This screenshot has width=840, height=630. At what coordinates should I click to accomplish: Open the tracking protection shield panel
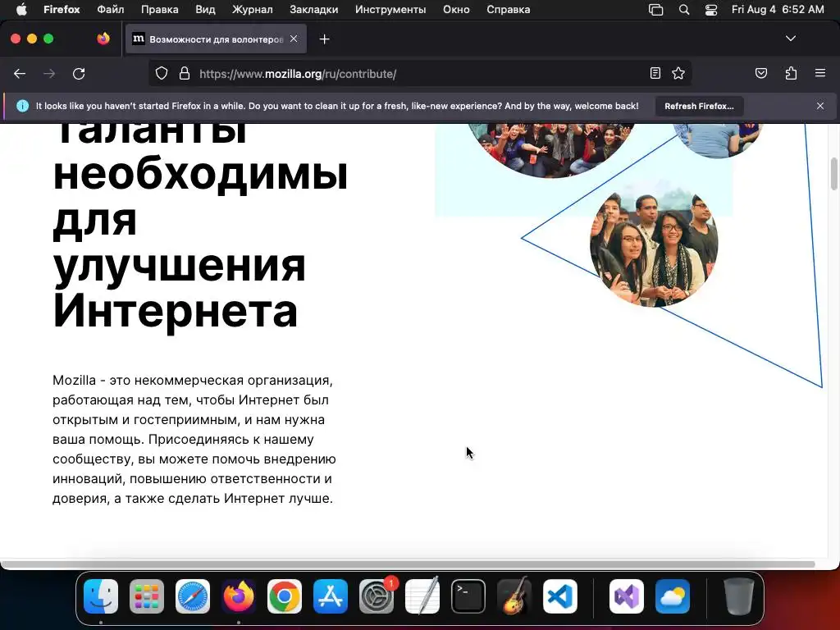point(162,73)
